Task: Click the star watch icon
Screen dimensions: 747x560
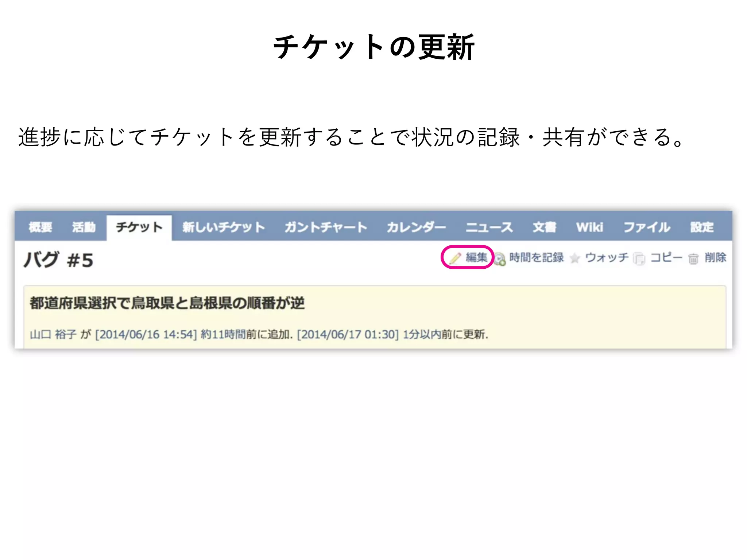Action: click(x=574, y=258)
